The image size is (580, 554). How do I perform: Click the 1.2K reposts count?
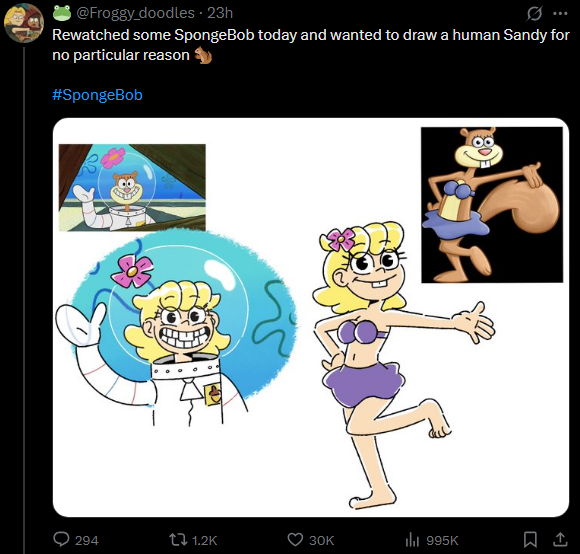pyautogui.click(x=205, y=540)
